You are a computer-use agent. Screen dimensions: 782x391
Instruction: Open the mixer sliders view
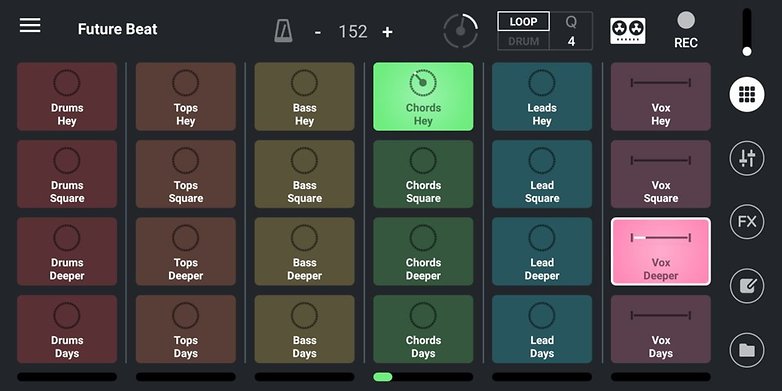pyautogui.click(x=747, y=159)
